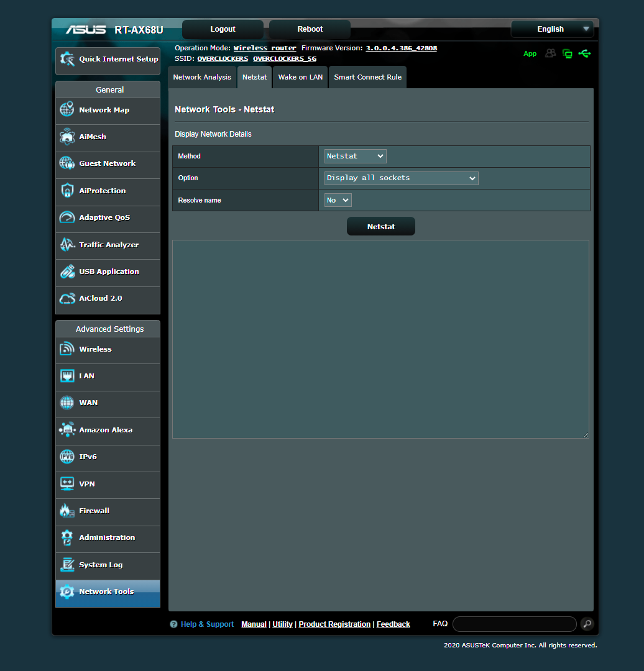Click the Firewall flame icon
644x671 pixels.
tap(67, 511)
